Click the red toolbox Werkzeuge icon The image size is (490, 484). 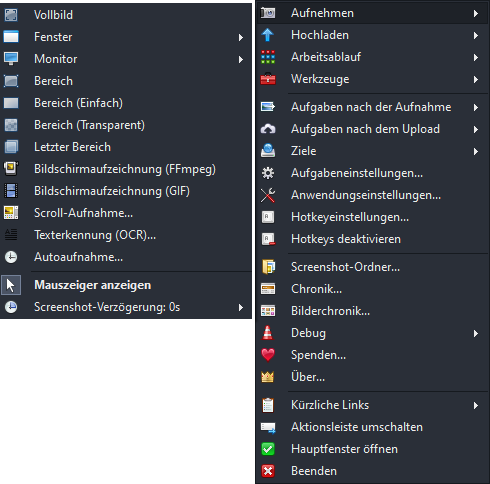click(x=268, y=79)
